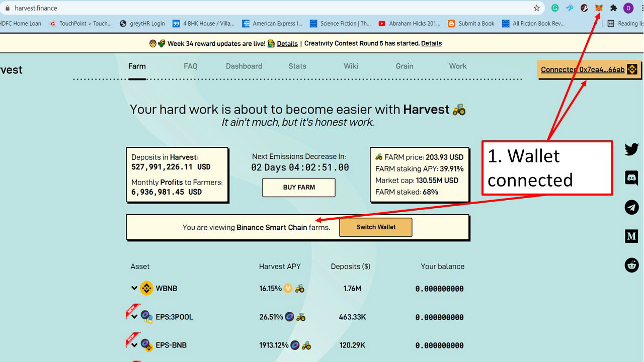Click the Asset column header
This screenshot has width=644, height=362.
tap(140, 266)
